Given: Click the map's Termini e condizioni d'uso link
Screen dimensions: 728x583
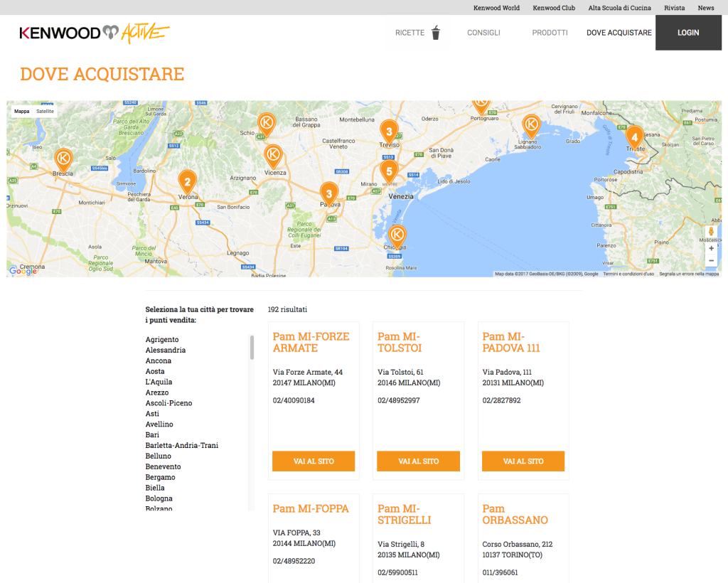Looking at the screenshot, I should (628, 274).
